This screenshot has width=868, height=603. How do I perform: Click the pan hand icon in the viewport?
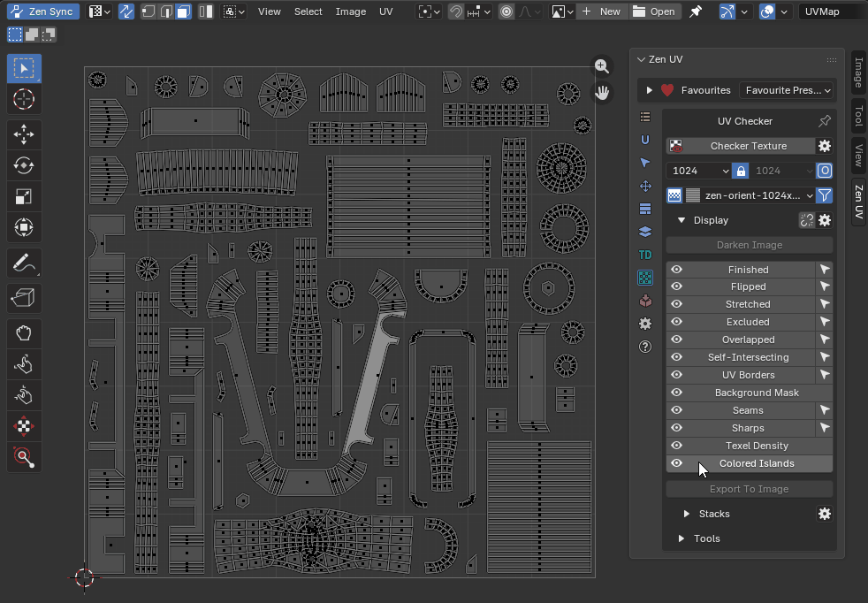point(602,93)
